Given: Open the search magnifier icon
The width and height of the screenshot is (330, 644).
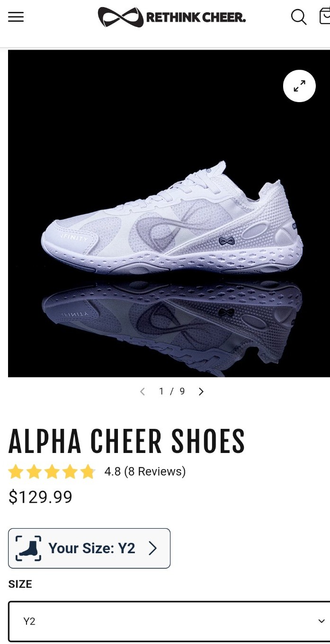Looking at the screenshot, I should pos(299,17).
